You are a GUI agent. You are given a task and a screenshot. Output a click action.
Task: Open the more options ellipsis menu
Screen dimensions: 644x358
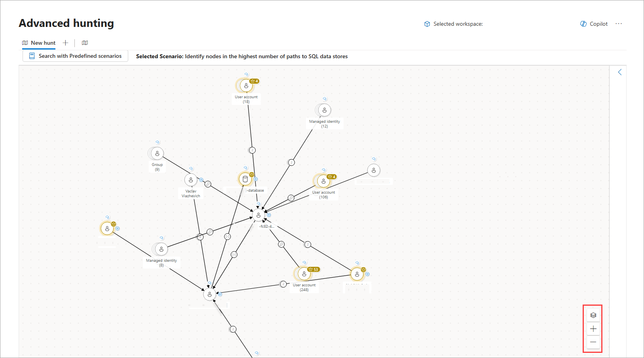(x=619, y=24)
